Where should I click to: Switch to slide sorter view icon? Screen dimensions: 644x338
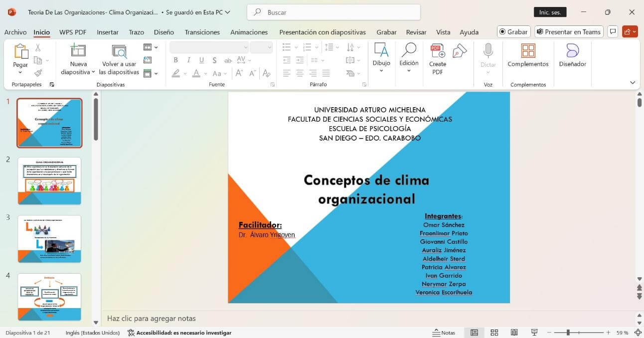[x=494, y=333]
